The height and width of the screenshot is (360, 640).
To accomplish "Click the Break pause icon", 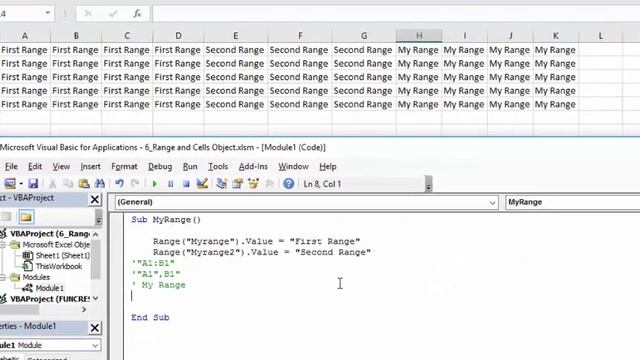I will coord(171,184).
